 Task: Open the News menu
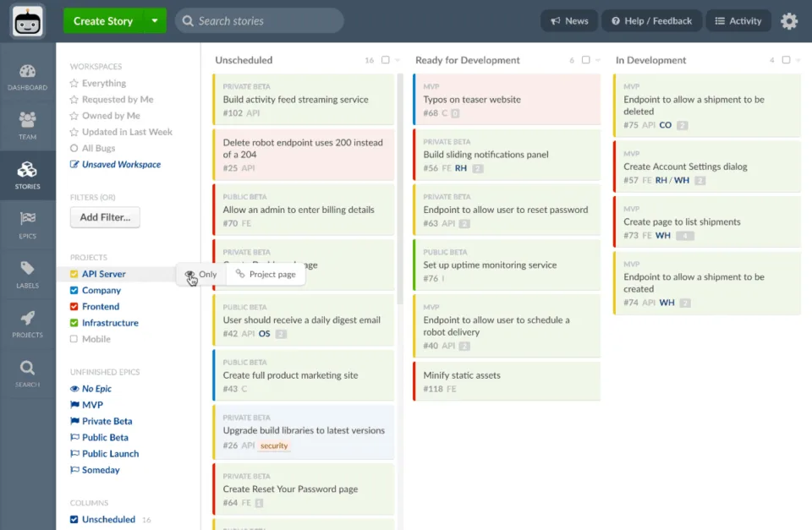(569, 21)
